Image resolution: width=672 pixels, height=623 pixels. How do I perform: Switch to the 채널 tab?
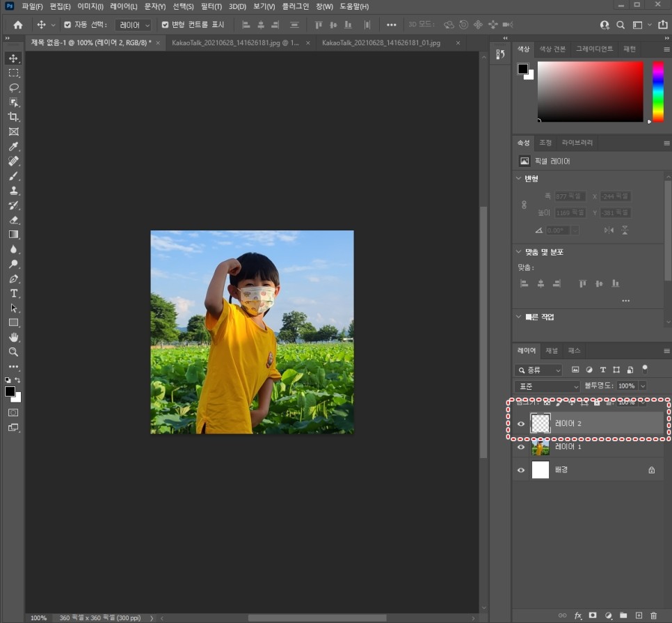point(552,351)
